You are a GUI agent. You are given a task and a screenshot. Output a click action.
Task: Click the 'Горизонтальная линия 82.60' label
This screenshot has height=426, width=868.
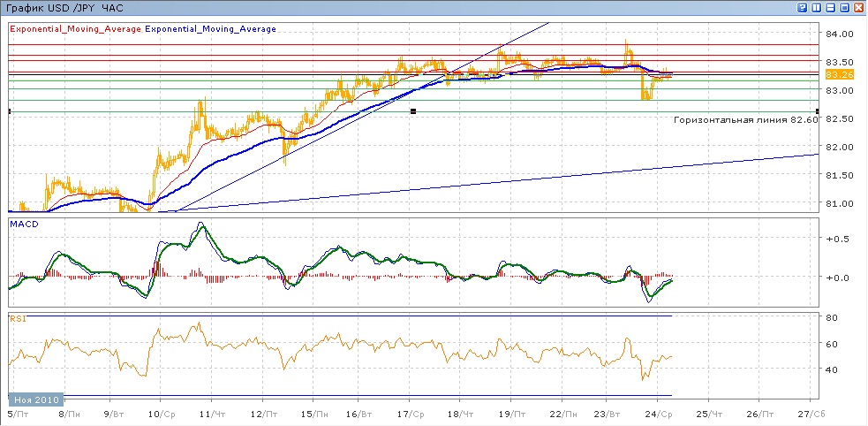[x=745, y=119]
